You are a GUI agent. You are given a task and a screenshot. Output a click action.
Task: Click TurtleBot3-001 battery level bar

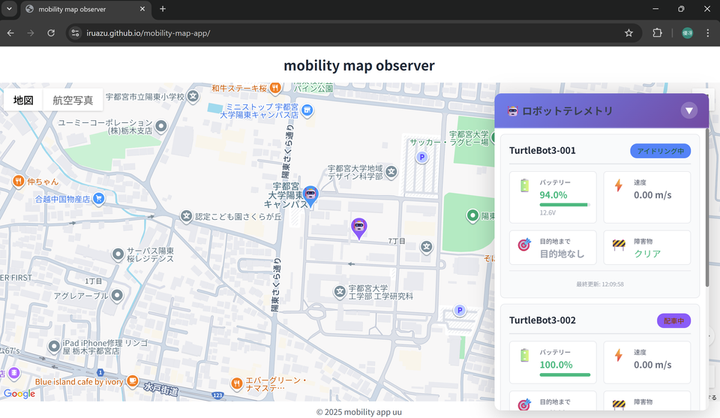click(564, 205)
